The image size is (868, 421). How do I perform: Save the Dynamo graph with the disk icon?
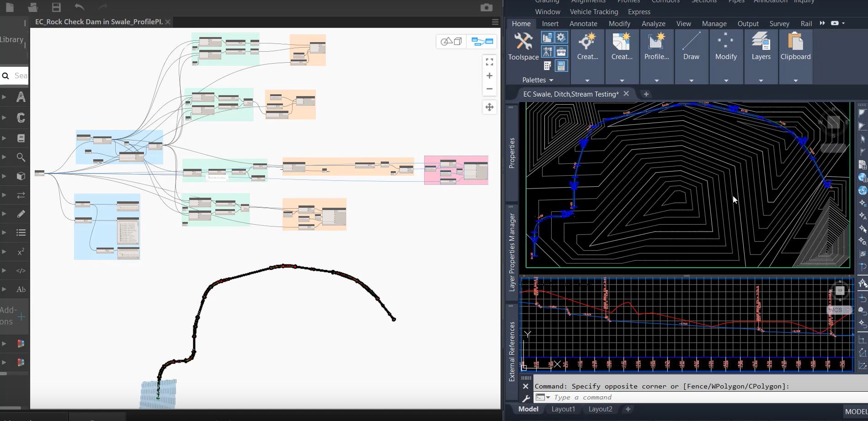[x=56, y=7]
